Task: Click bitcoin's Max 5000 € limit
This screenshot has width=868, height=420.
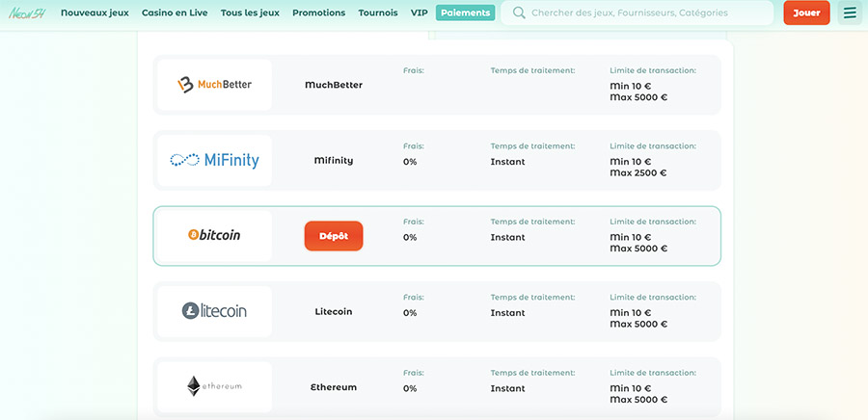Action: [638, 249]
